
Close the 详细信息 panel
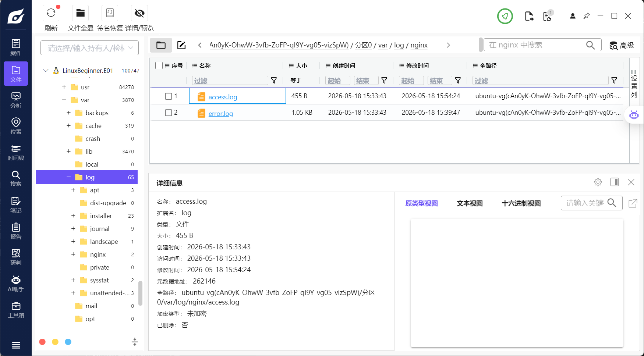click(x=631, y=182)
